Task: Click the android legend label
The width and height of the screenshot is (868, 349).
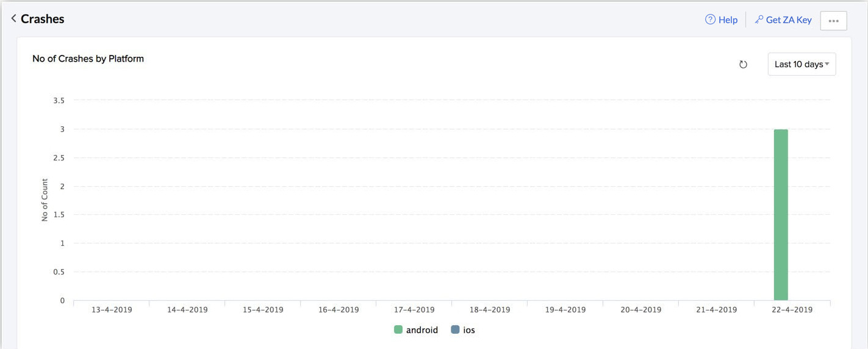Action: coord(422,329)
